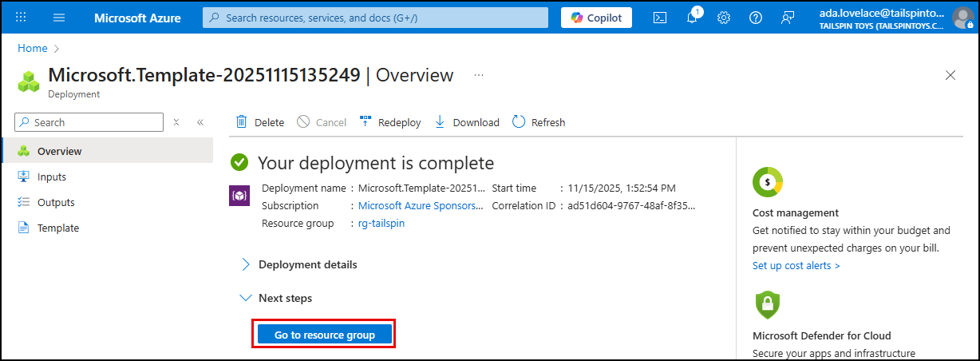Open the help question mark menu

(756, 18)
